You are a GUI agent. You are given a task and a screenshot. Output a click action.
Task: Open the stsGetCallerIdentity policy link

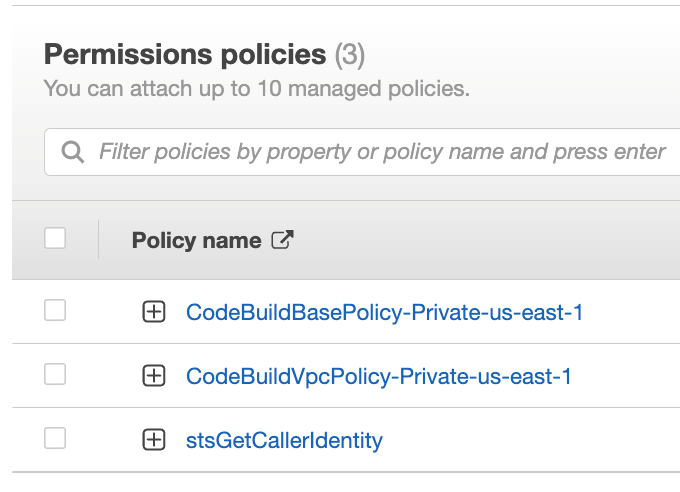tap(284, 440)
